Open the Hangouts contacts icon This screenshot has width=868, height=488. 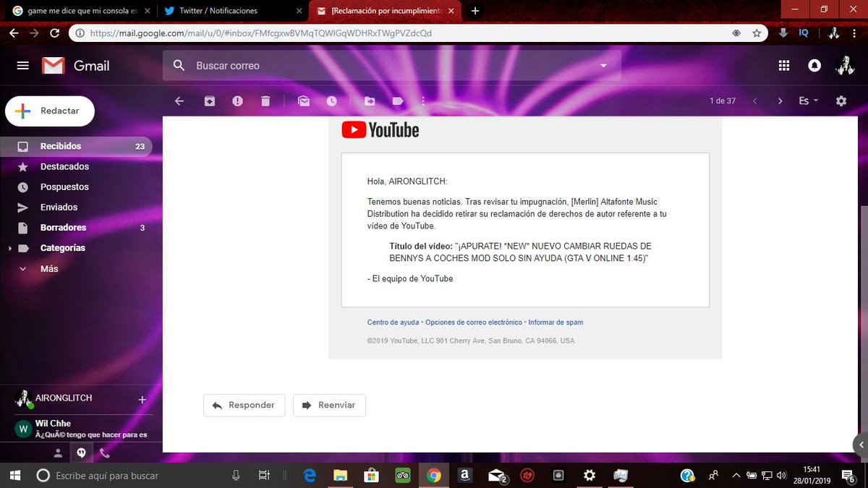click(x=59, y=453)
